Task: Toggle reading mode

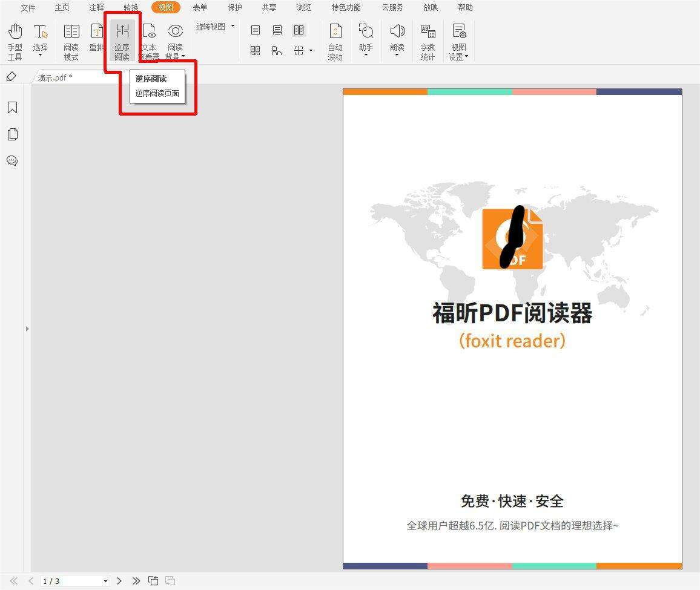Action: pos(71,41)
